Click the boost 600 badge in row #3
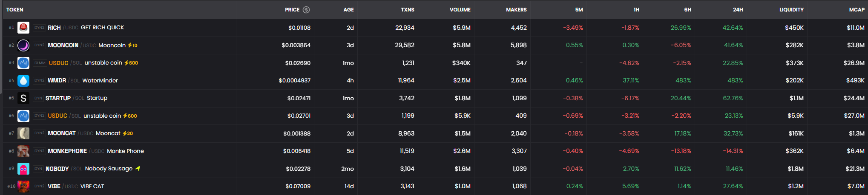 point(131,63)
